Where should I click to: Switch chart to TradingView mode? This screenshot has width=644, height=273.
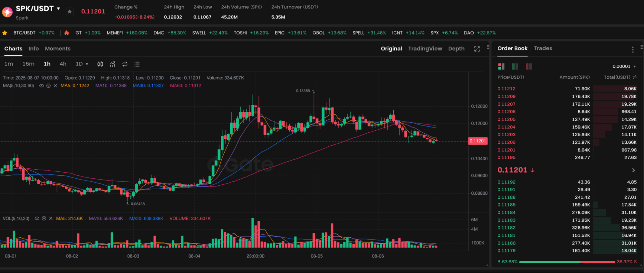click(425, 49)
